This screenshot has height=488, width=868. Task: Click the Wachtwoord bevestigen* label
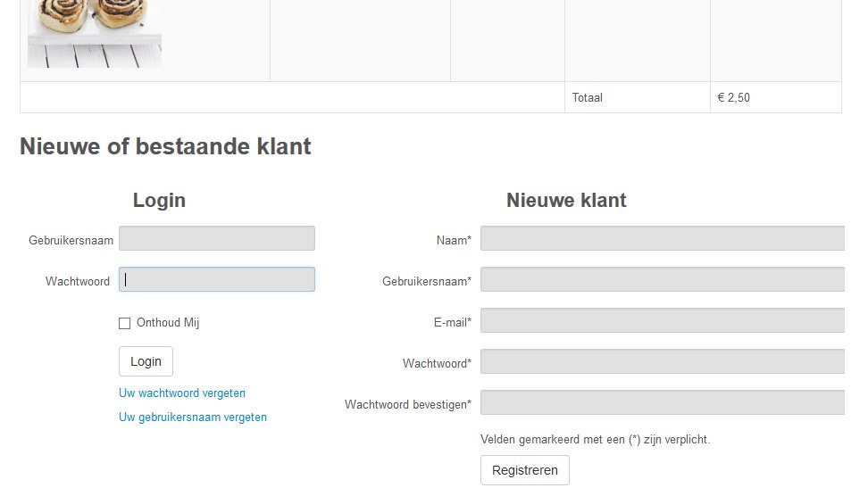click(407, 405)
